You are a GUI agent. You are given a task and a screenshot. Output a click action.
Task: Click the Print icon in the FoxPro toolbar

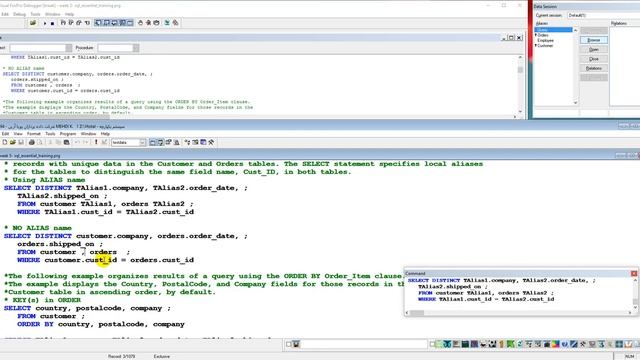click(31, 142)
